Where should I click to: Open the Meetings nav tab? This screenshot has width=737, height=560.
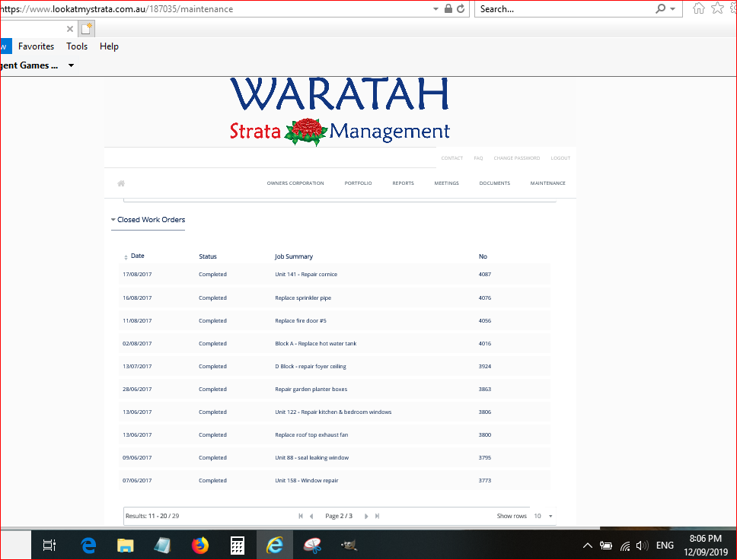pos(446,183)
